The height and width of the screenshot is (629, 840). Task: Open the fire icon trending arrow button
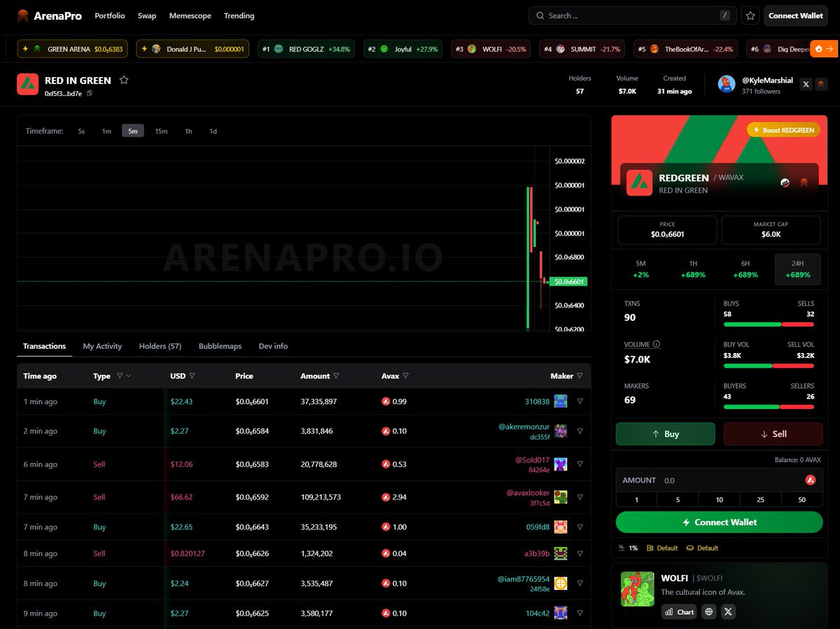[x=823, y=49]
